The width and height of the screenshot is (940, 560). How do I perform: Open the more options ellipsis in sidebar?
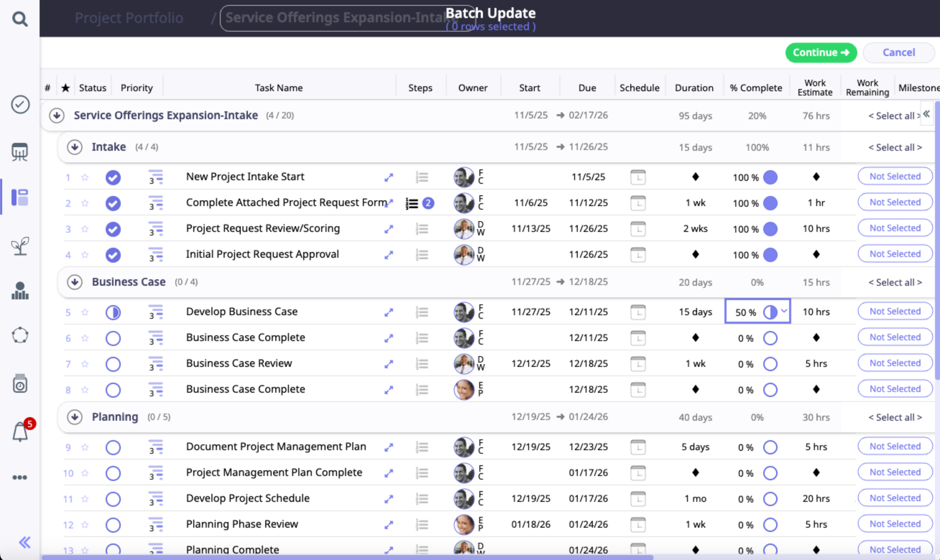[x=20, y=477]
